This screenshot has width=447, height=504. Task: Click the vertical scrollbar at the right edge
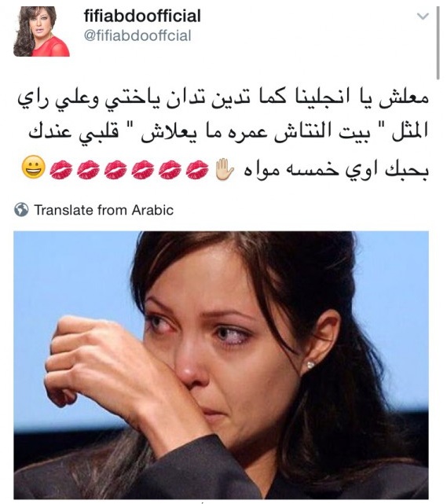(x=438, y=42)
